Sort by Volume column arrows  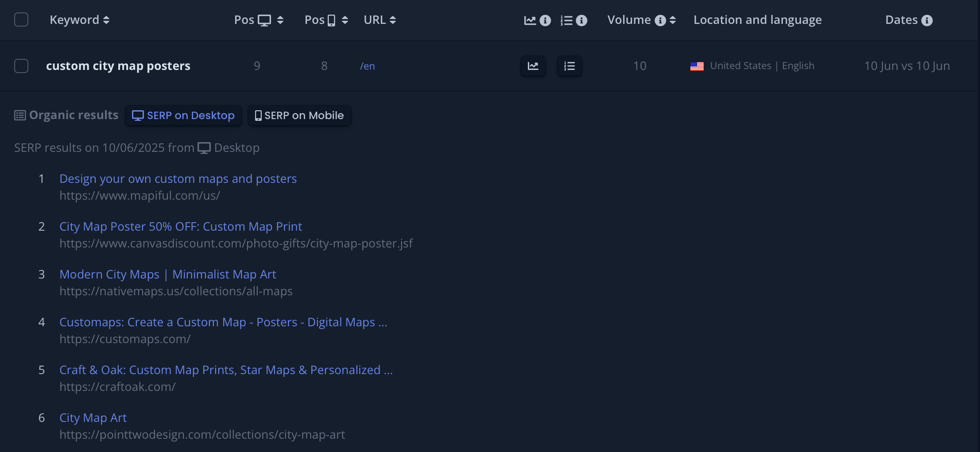[x=673, y=20]
